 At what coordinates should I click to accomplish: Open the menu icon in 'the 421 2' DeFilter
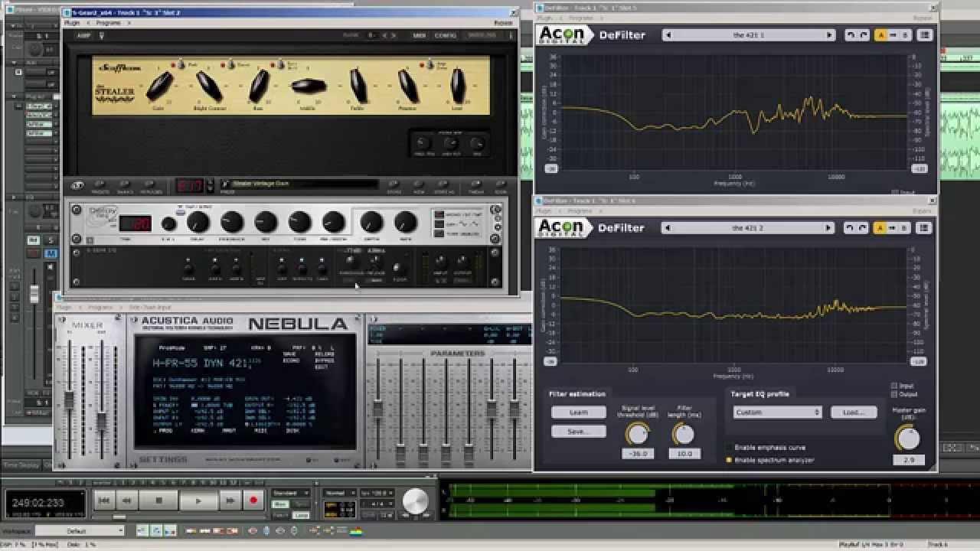(924, 228)
